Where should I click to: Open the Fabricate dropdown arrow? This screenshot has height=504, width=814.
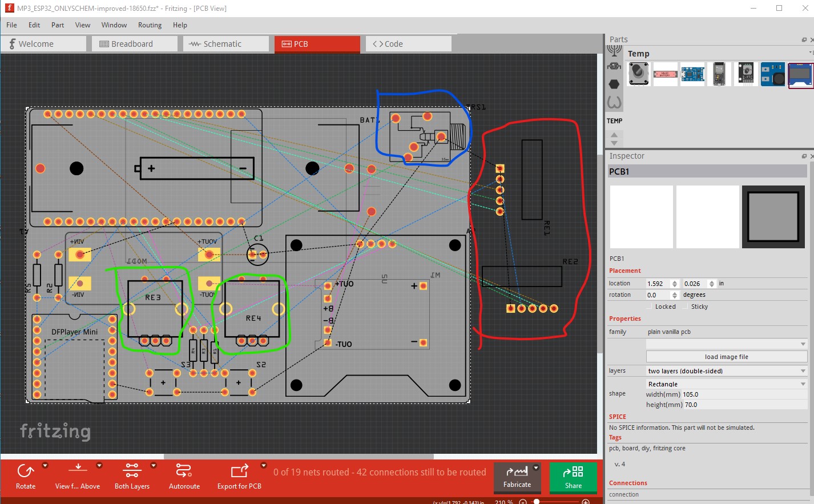(x=535, y=468)
